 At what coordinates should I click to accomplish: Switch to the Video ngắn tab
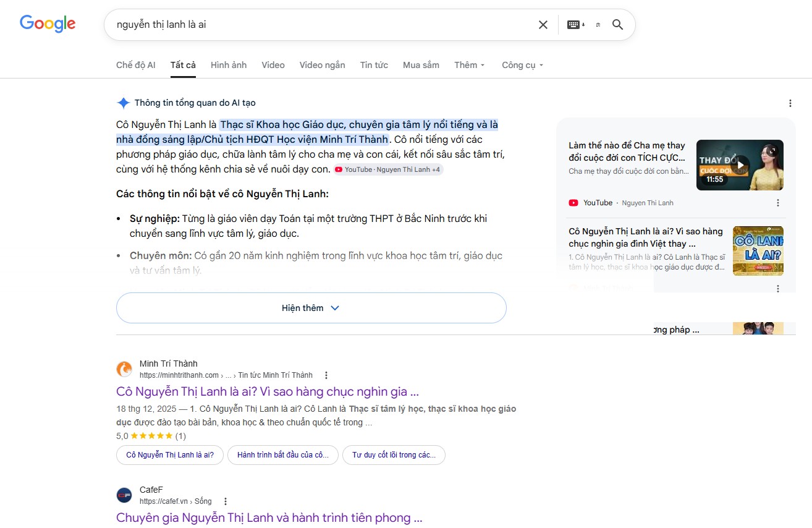point(323,65)
